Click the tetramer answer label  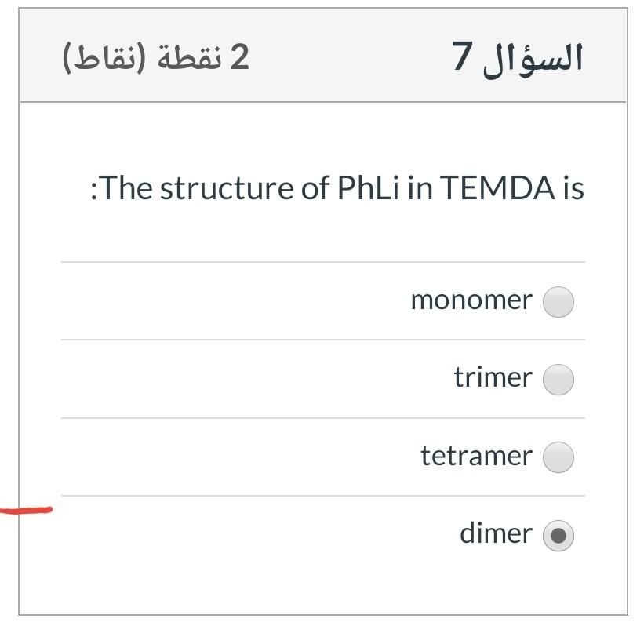[x=478, y=456]
